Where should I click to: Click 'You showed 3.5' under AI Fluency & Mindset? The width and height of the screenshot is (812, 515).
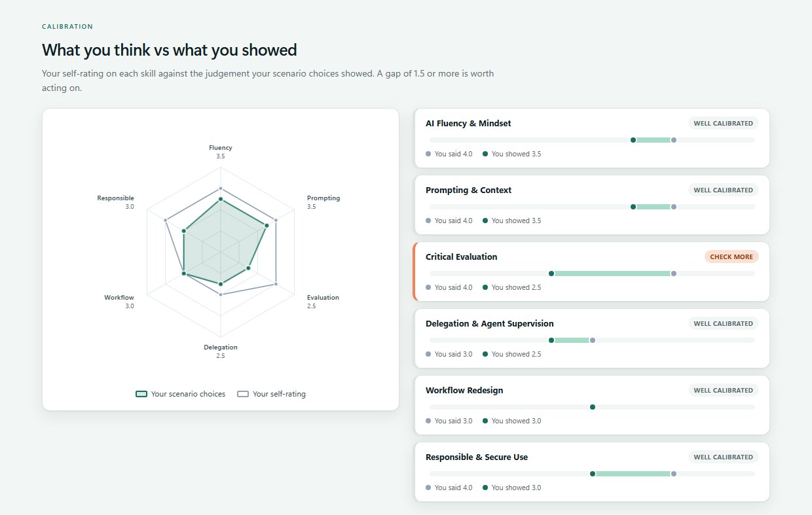click(x=511, y=154)
